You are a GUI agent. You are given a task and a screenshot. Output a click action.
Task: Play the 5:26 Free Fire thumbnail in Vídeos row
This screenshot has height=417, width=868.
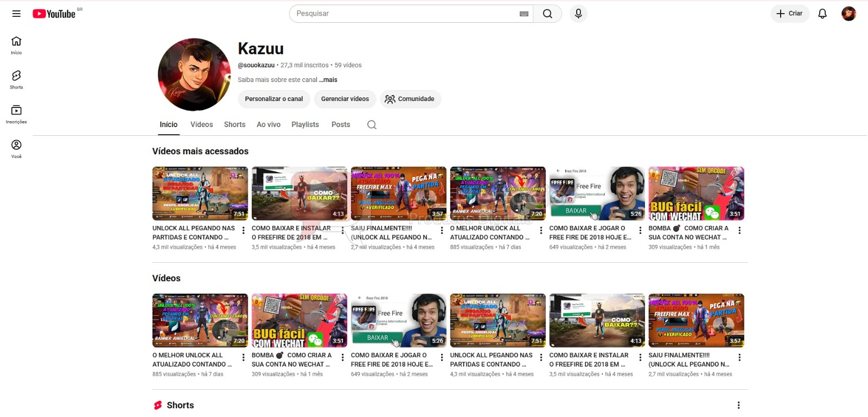point(399,320)
